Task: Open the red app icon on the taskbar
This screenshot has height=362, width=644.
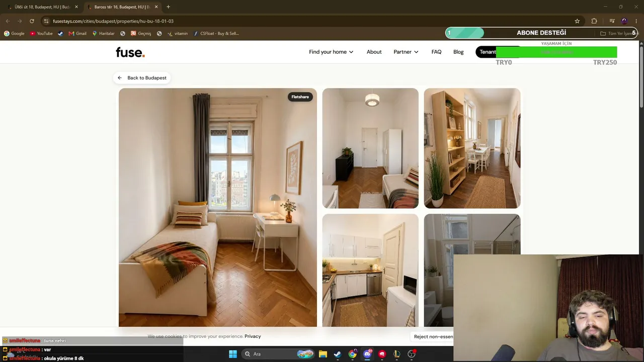Action: click(382, 354)
